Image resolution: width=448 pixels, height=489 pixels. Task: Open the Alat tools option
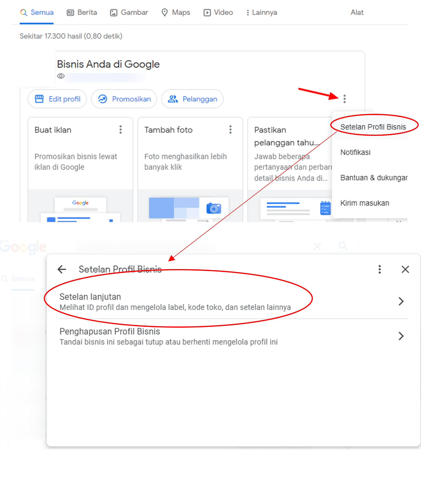pos(357,12)
